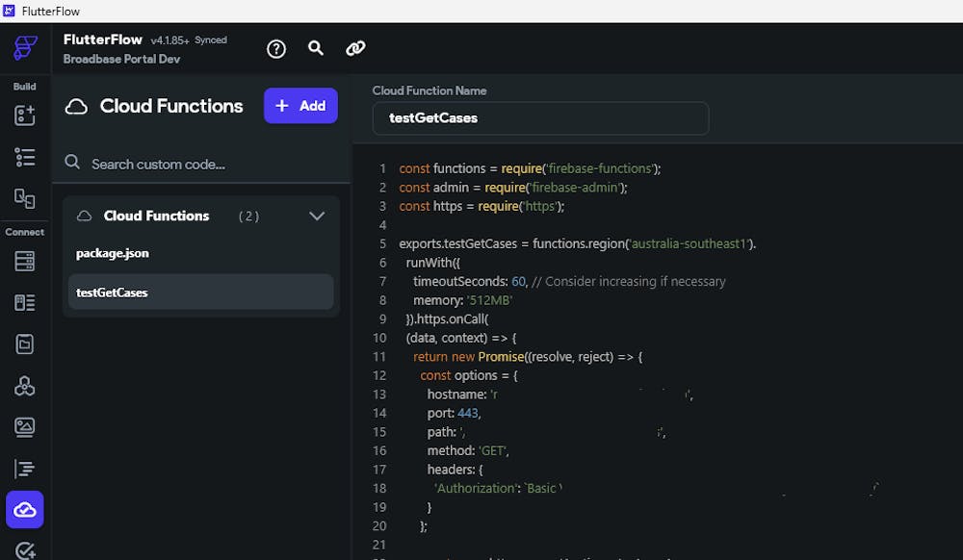Collapse the Cloud Functions group chevron

pyautogui.click(x=317, y=216)
